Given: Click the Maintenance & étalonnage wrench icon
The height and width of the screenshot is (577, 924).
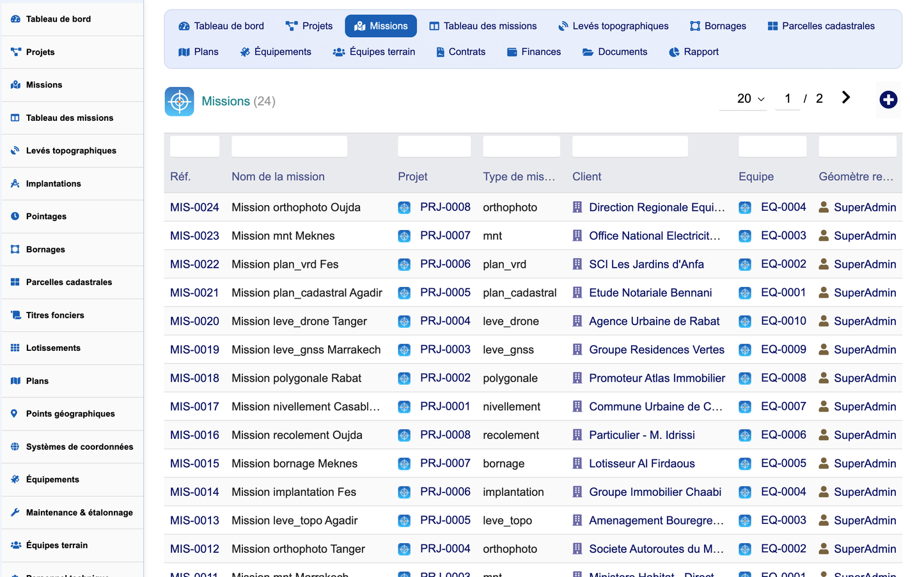Looking at the screenshot, I should [x=15, y=512].
